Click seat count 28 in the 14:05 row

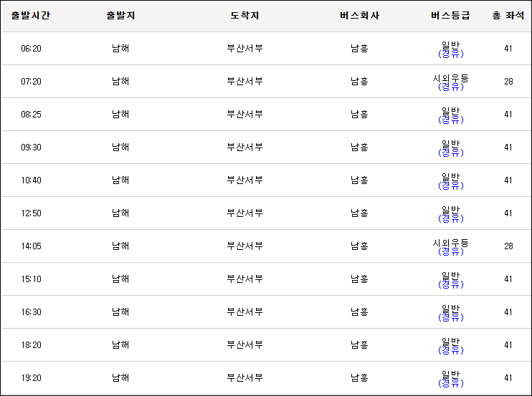tap(508, 246)
